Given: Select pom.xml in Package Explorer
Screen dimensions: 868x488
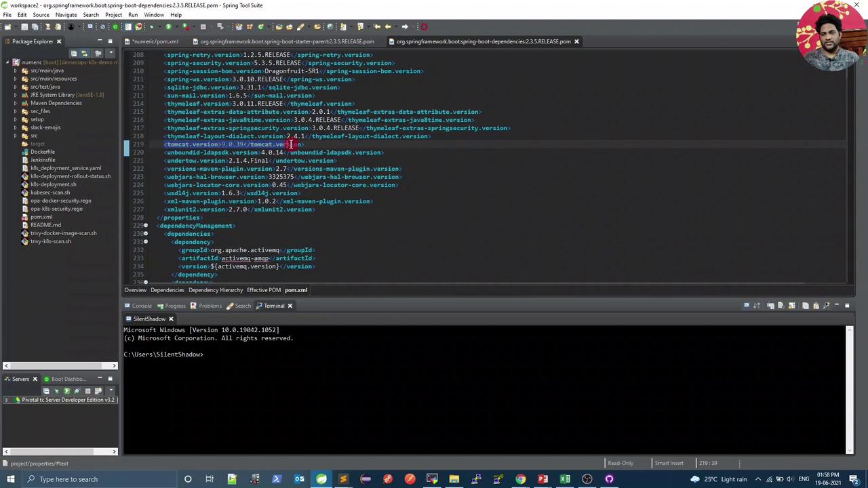Looking at the screenshot, I should pos(41,217).
